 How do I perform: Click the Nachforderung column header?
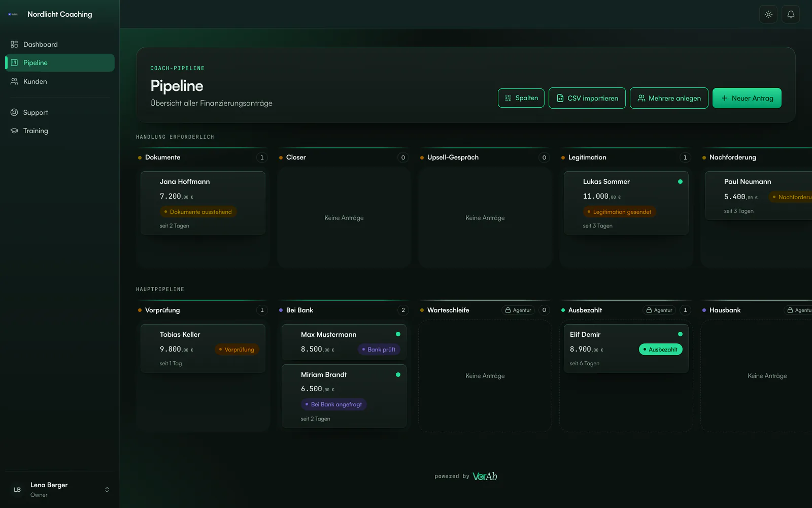(733, 157)
